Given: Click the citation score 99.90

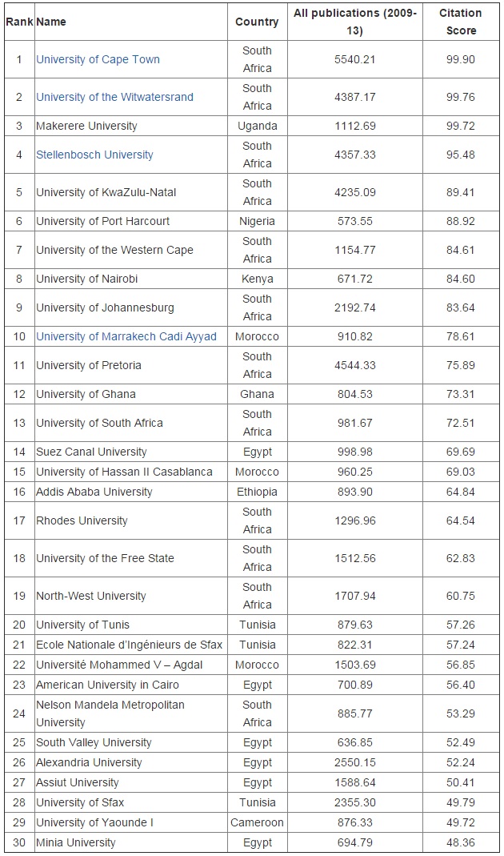Looking at the screenshot, I should (x=460, y=59).
